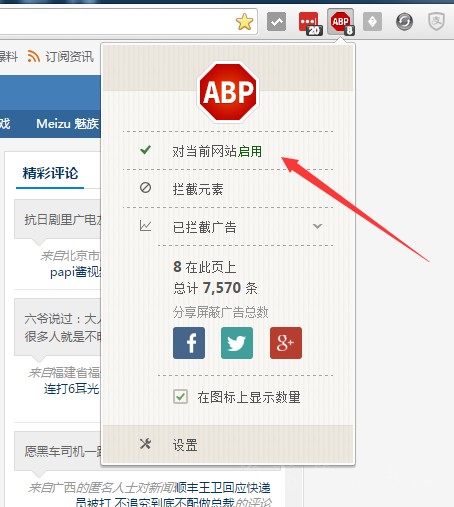Click the grey diamond extension icon
The image size is (454, 507).
(372, 22)
